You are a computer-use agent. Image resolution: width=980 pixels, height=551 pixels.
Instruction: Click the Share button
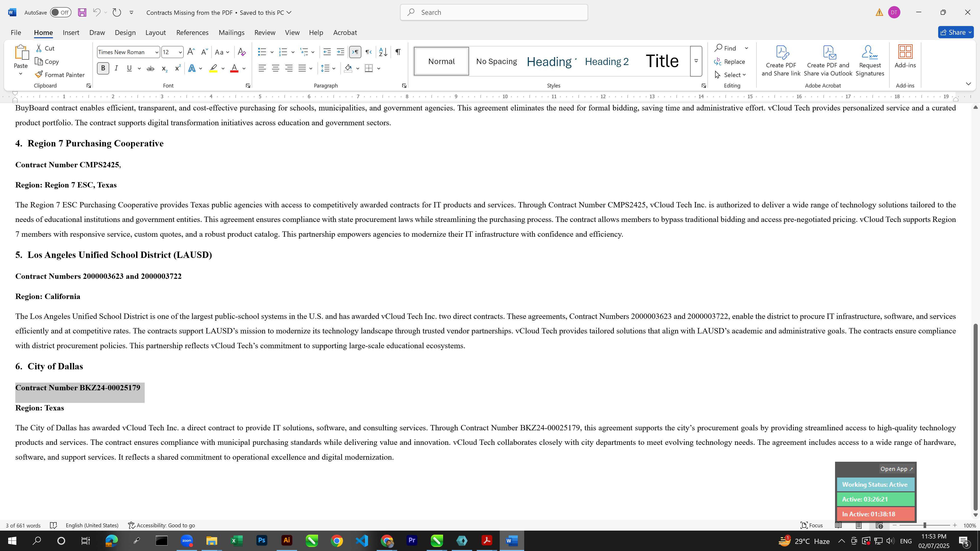[x=955, y=32]
